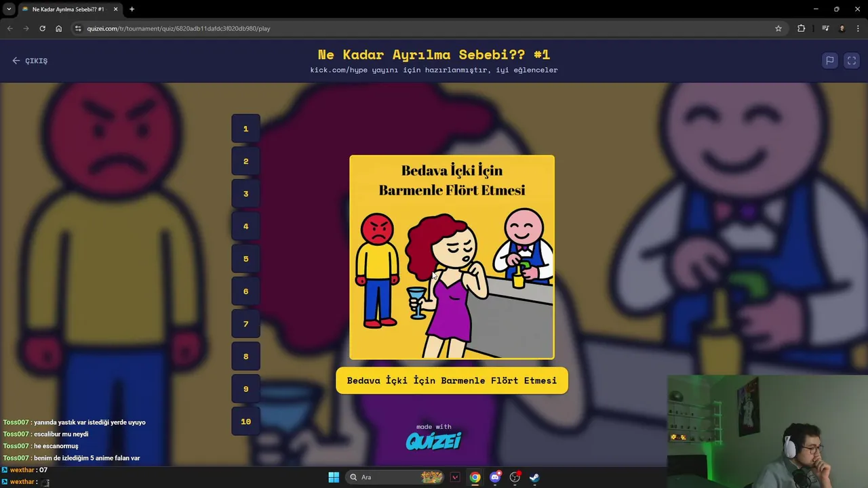The image size is (868, 488).
Task: Open the bartender flirting card image
Action: [x=452, y=257]
